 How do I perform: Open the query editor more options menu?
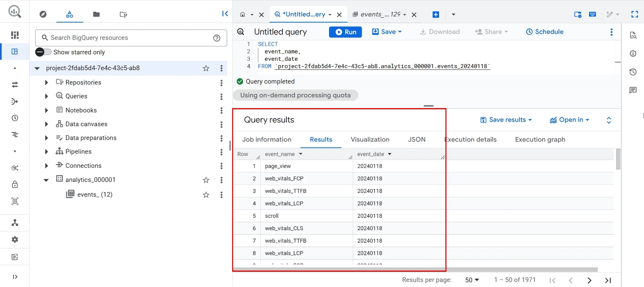(611, 32)
